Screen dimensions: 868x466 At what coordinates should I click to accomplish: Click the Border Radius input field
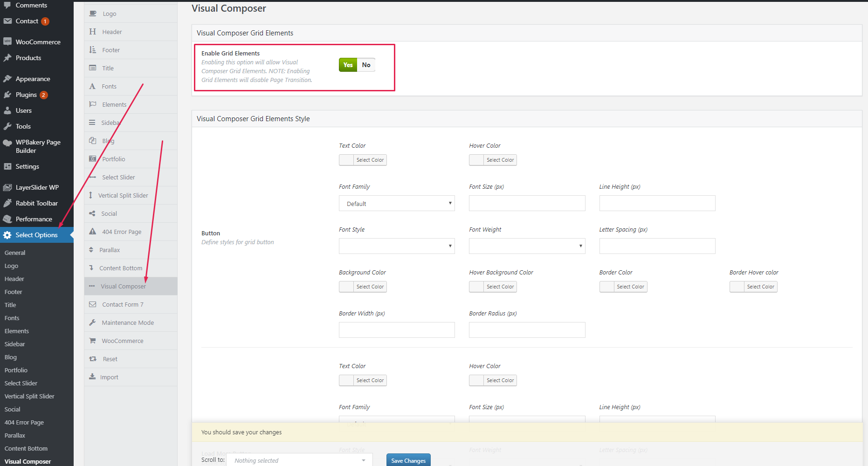pyautogui.click(x=527, y=330)
